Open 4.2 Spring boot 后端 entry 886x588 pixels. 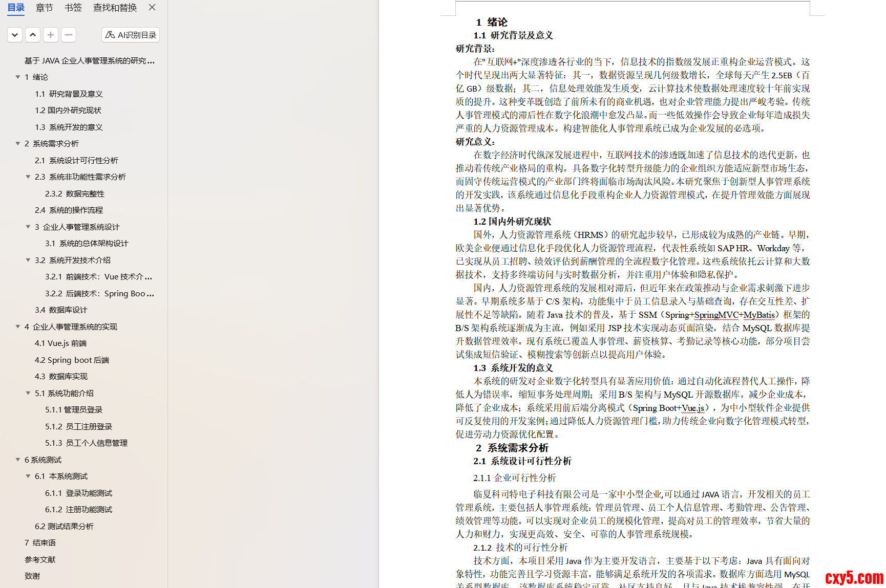72,360
